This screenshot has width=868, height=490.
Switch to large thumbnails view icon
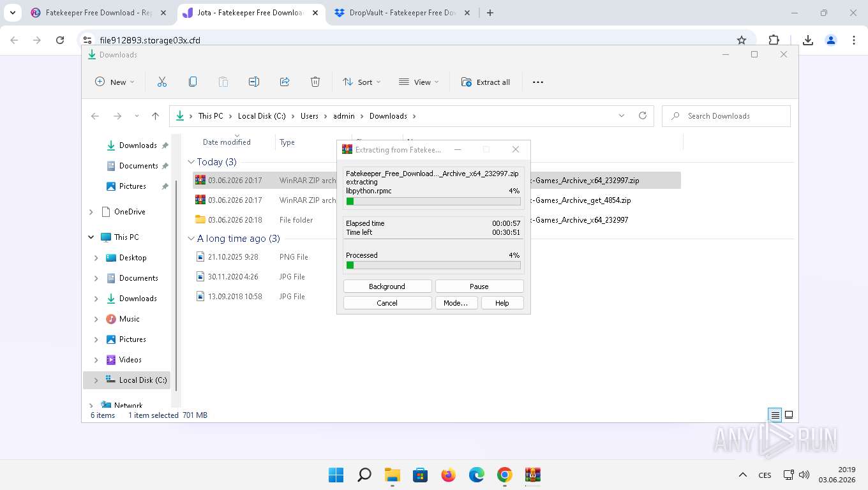pos(789,415)
